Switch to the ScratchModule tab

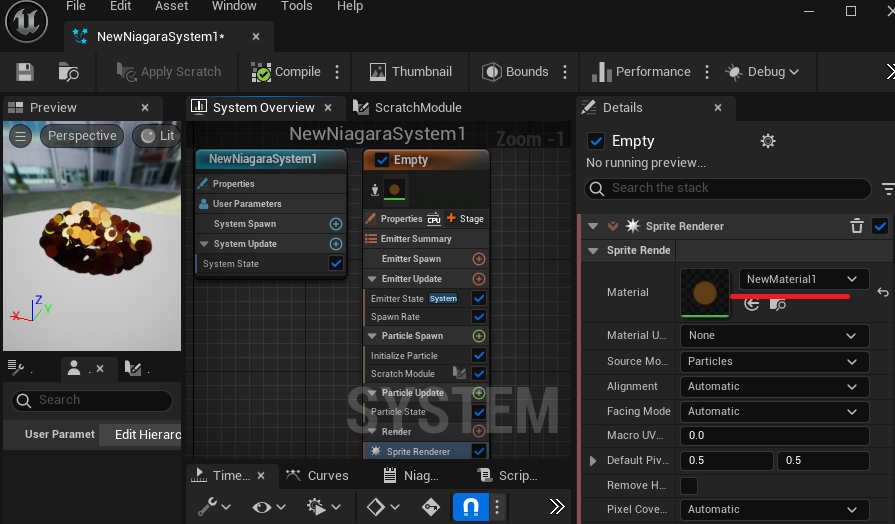tap(408, 107)
